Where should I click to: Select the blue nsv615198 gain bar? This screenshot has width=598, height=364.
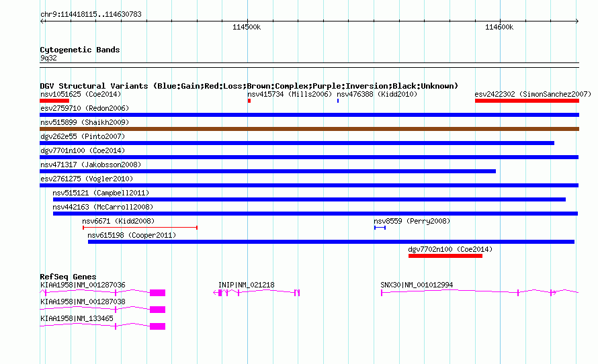click(331, 242)
